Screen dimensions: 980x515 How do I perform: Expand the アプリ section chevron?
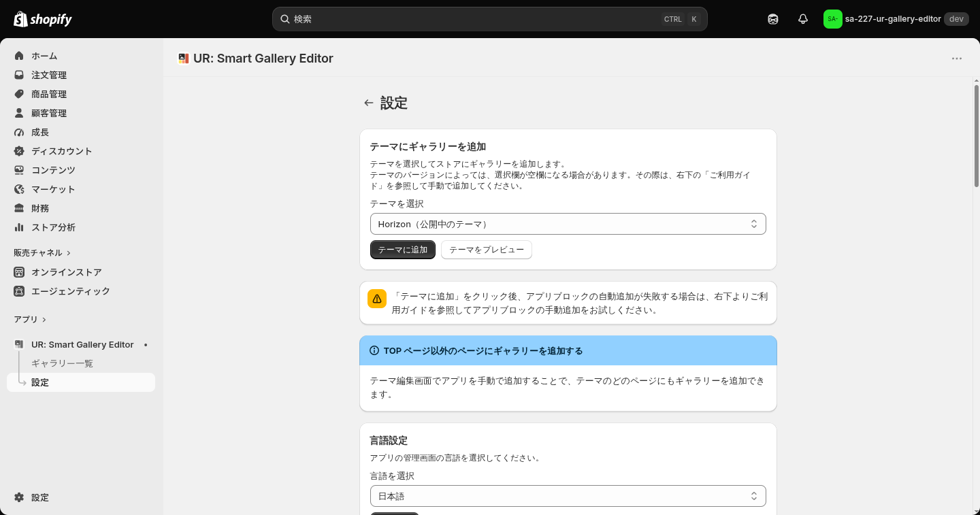pos(44,320)
